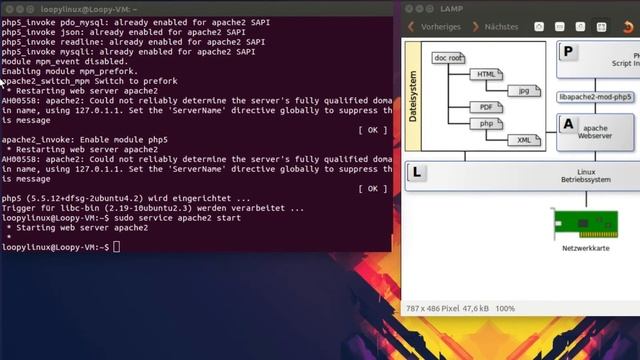
Task: Click 'Trigger für libc-bin' terminal line
Action: coord(153,208)
